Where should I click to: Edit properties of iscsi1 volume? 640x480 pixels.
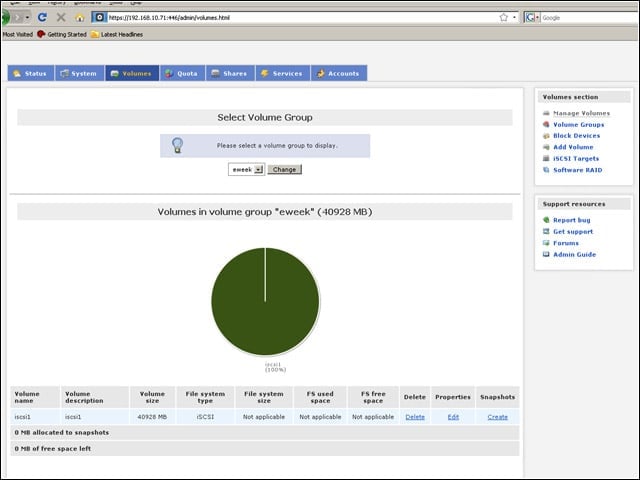tap(453, 417)
